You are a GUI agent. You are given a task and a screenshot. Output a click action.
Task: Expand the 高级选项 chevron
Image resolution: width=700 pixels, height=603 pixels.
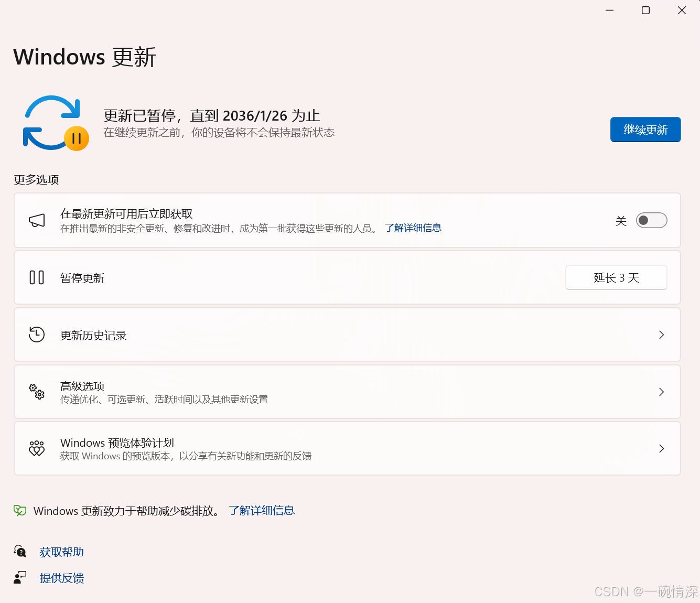coord(661,392)
